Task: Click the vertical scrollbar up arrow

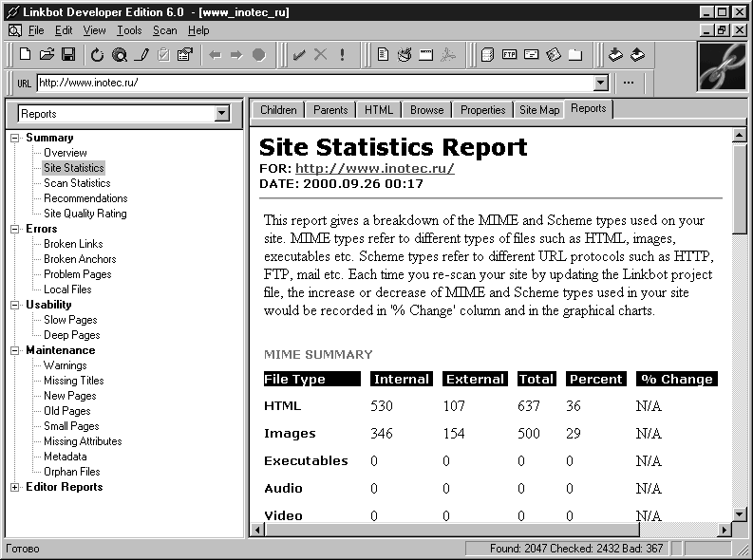Action: [x=739, y=136]
